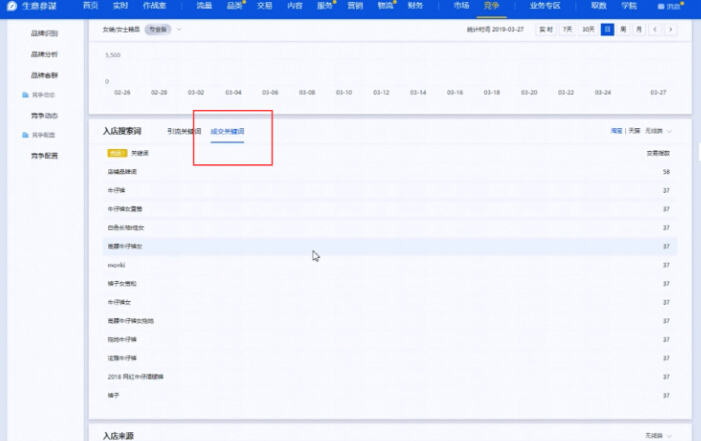The image size is (701, 441).
Task: Go to previous date with left arrow
Action: (x=656, y=30)
